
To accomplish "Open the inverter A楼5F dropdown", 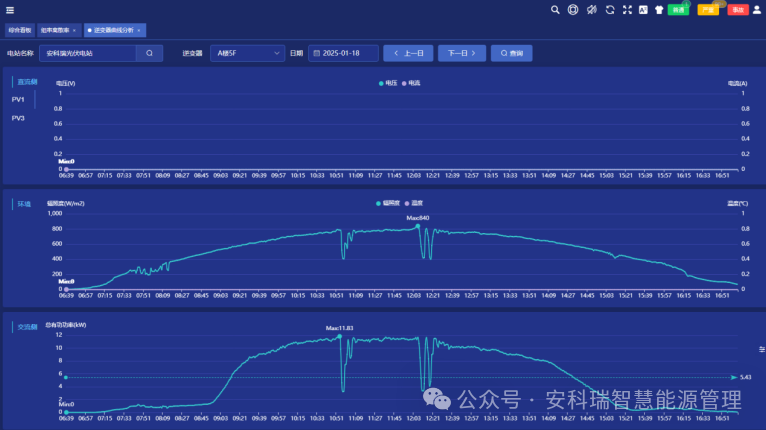I will point(247,53).
